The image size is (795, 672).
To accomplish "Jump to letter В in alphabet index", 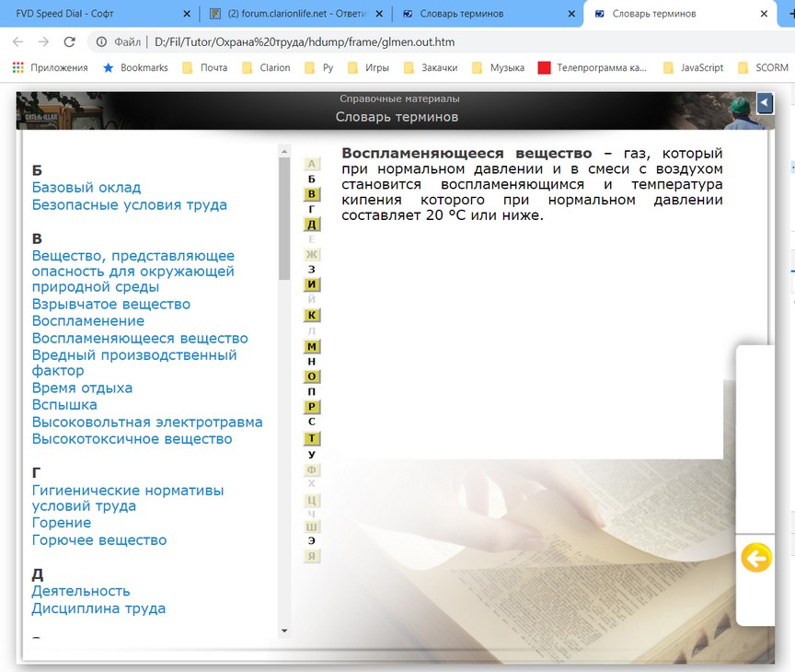I will pos(312,194).
